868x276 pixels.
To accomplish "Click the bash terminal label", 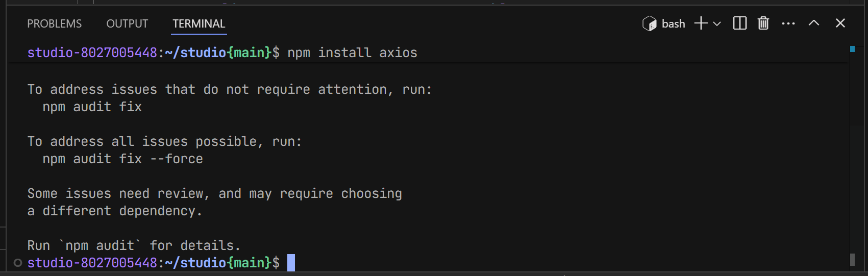I will pos(673,24).
